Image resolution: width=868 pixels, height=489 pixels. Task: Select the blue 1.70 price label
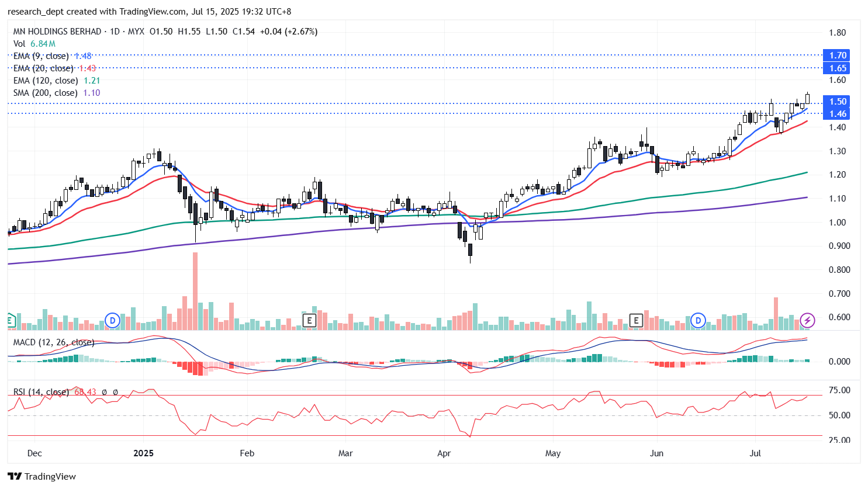838,56
